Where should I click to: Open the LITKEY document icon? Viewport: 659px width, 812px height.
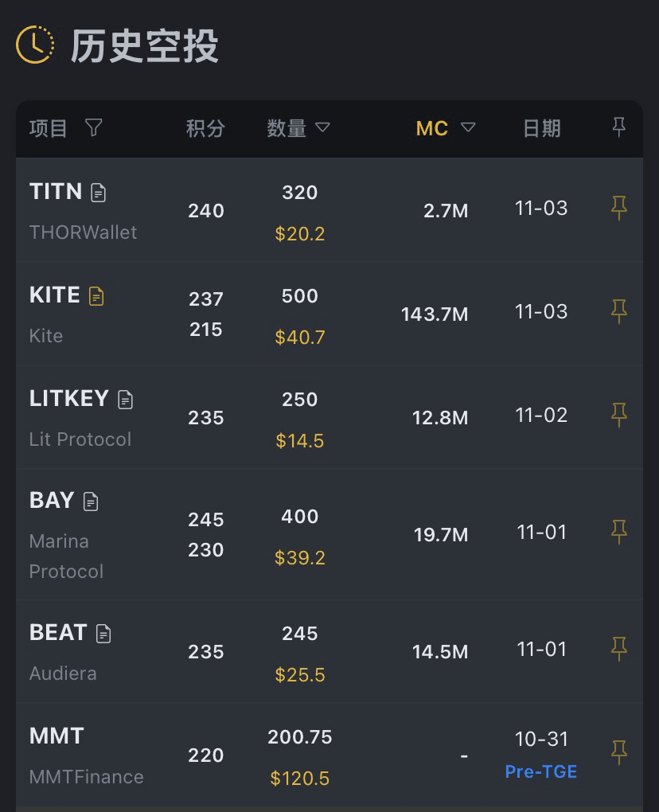click(x=125, y=400)
